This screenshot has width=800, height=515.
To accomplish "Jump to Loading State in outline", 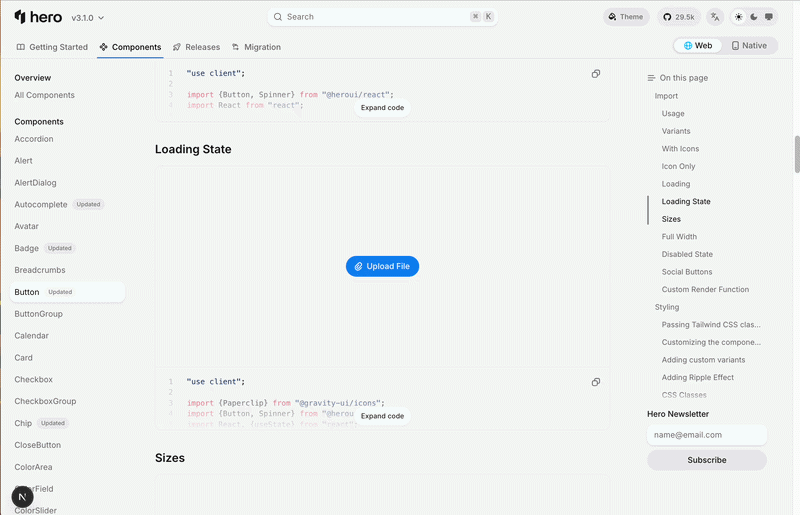I will (686, 202).
